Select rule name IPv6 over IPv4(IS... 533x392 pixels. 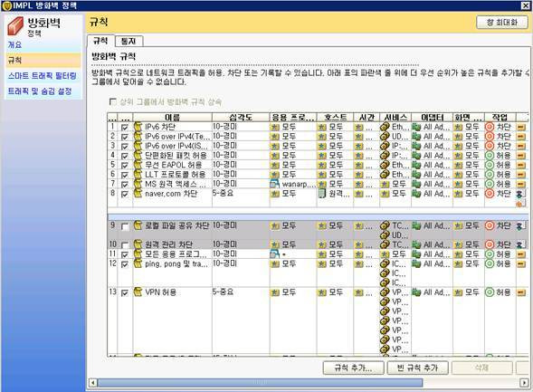click(x=176, y=146)
